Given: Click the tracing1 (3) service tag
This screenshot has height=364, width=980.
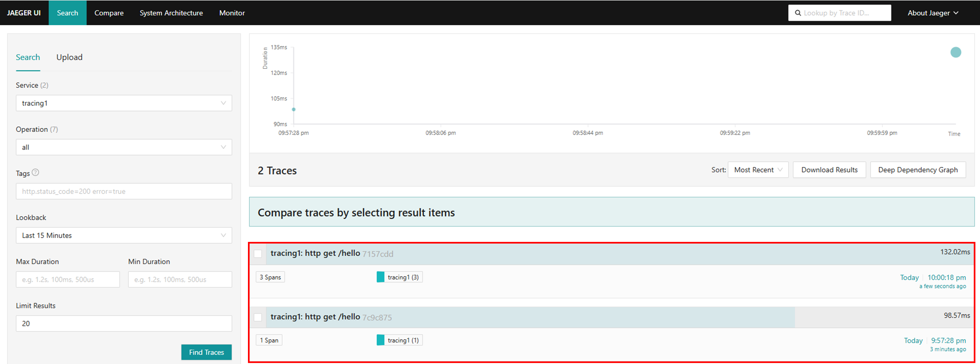Looking at the screenshot, I should pos(399,277).
